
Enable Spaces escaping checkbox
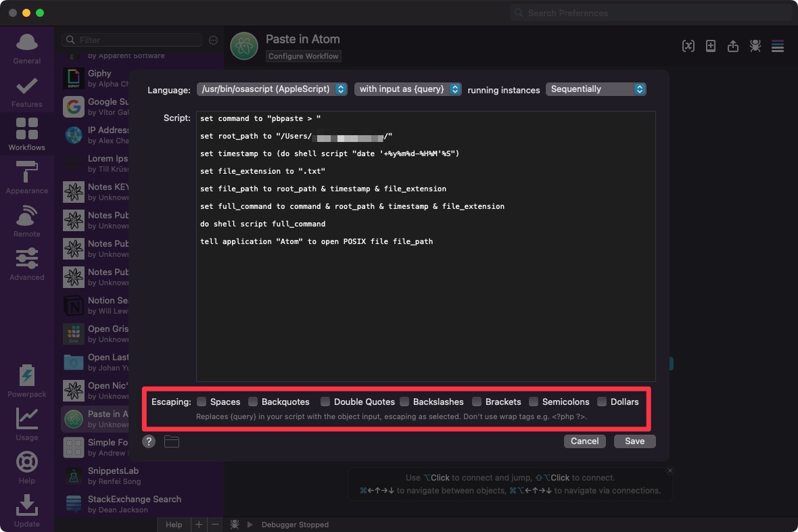202,402
